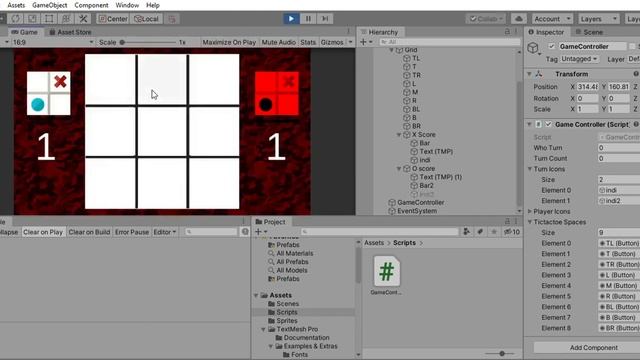Toggle Maximize On Play
This screenshot has width=640, height=360.
tap(229, 42)
